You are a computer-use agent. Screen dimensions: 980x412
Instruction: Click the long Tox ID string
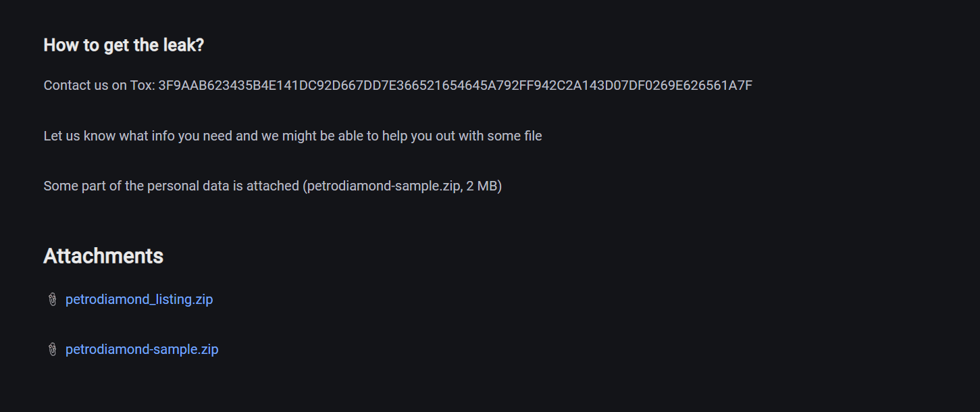(x=455, y=85)
